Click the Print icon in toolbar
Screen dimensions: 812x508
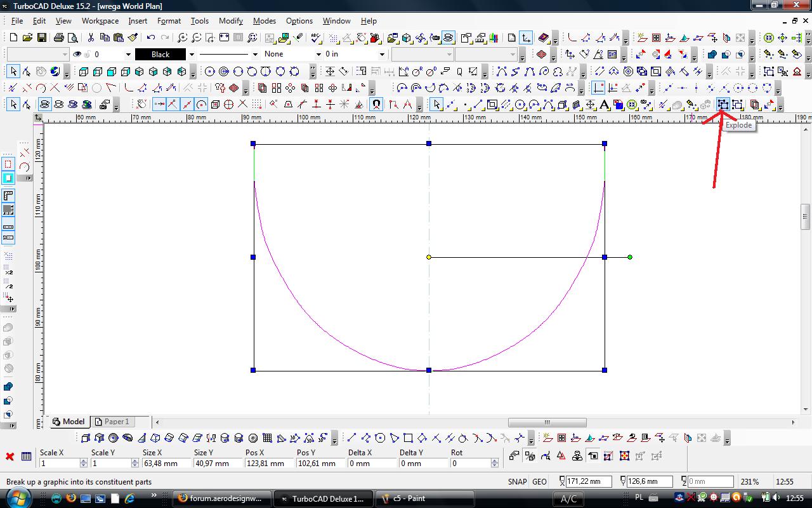coord(59,38)
